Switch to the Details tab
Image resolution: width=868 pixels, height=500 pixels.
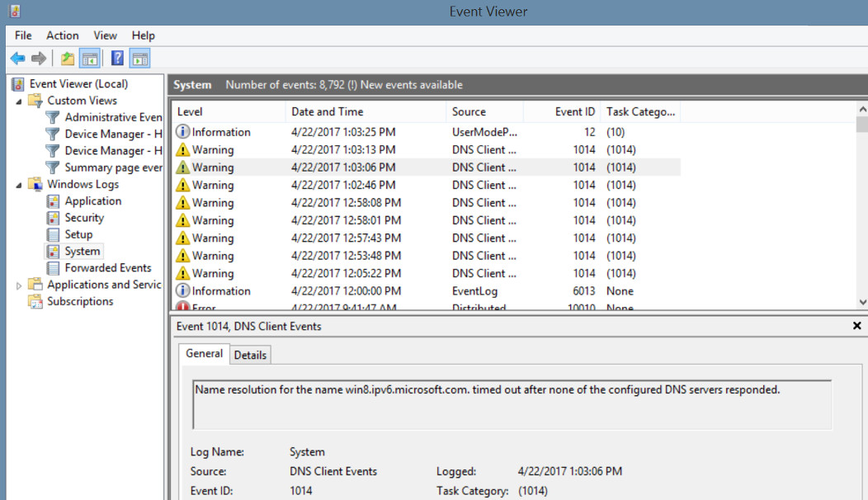pos(250,355)
